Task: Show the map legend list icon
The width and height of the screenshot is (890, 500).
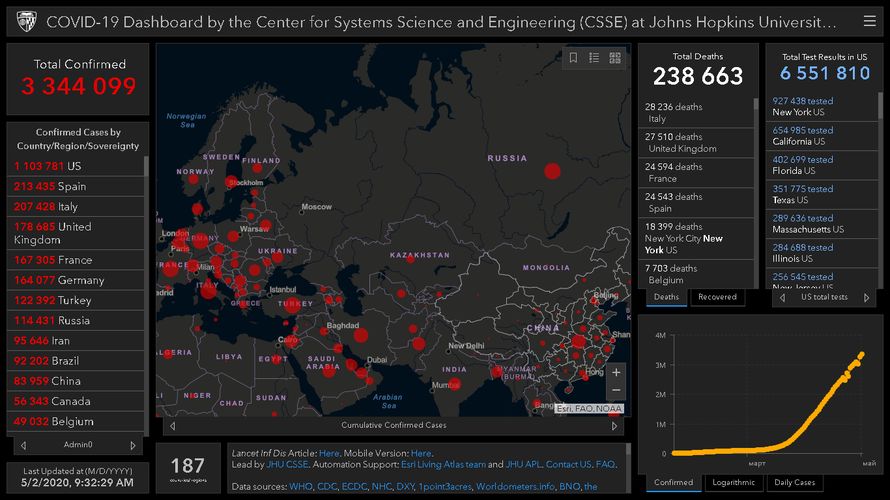Action: click(594, 58)
